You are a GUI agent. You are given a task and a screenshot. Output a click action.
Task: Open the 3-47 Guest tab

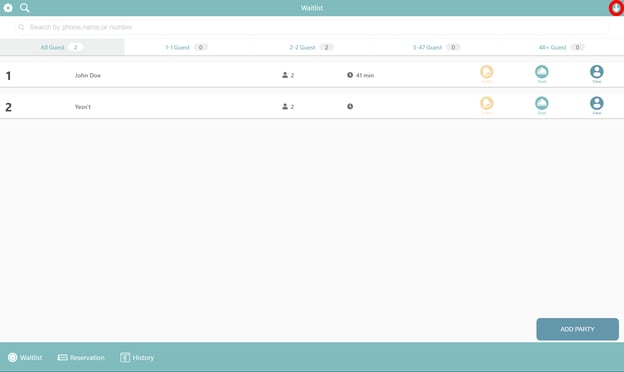(436, 47)
